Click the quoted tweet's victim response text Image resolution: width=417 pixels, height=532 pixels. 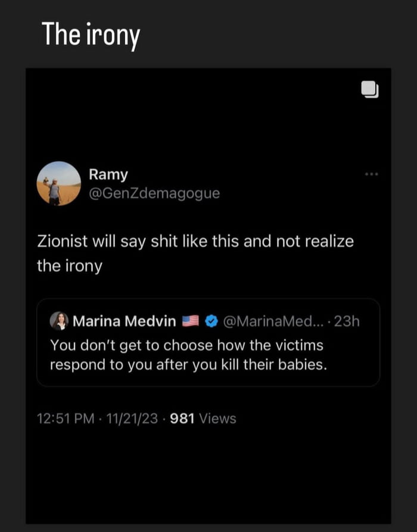(185, 354)
